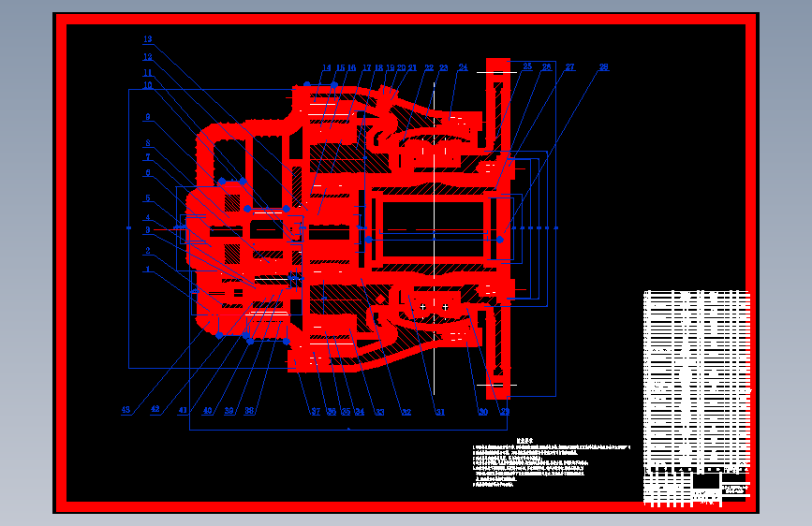Click part label 17

pyautogui.click(x=366, y=67)
